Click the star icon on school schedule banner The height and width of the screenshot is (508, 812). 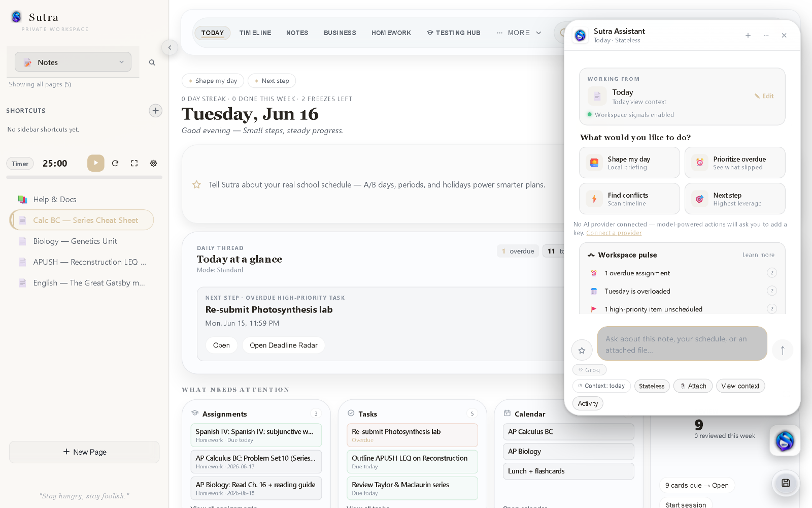click(196, 184)
